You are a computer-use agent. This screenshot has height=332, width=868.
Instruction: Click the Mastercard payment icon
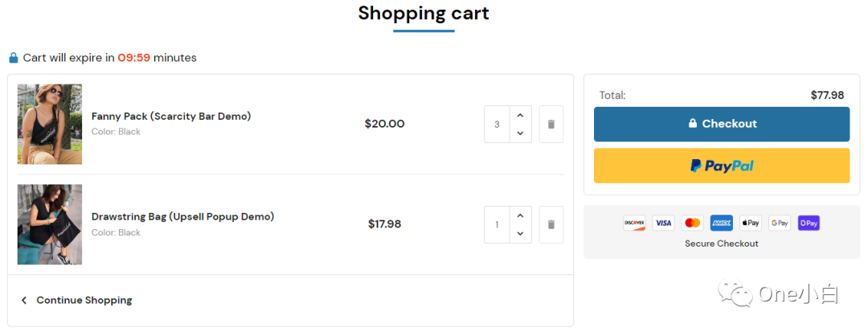point(692,223)
